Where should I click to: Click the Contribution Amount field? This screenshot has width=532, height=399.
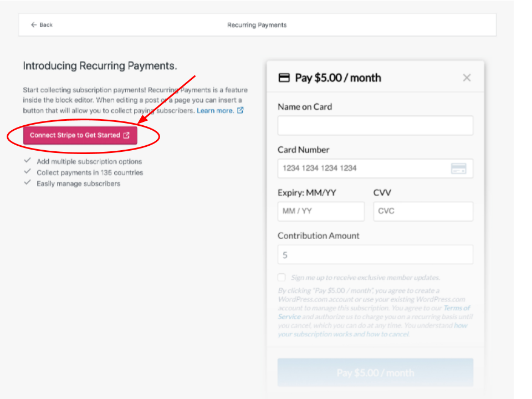coord(375,255)
